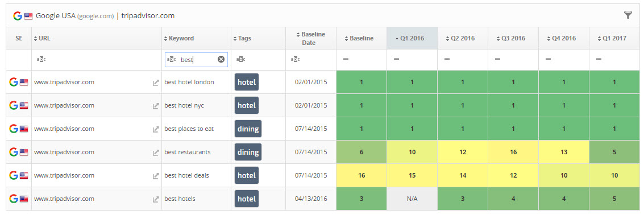Click the Keyword filter text field
The image size is (644, 214).
(196, 60)
